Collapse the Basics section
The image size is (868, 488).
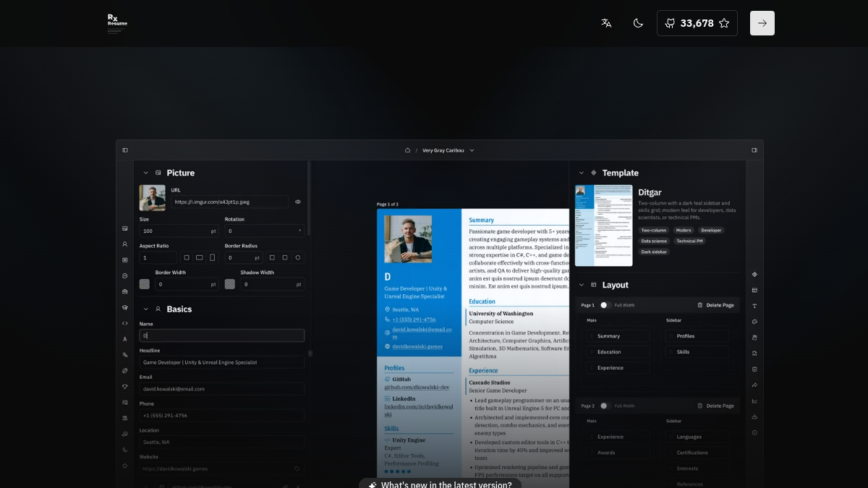pos(145,309)
